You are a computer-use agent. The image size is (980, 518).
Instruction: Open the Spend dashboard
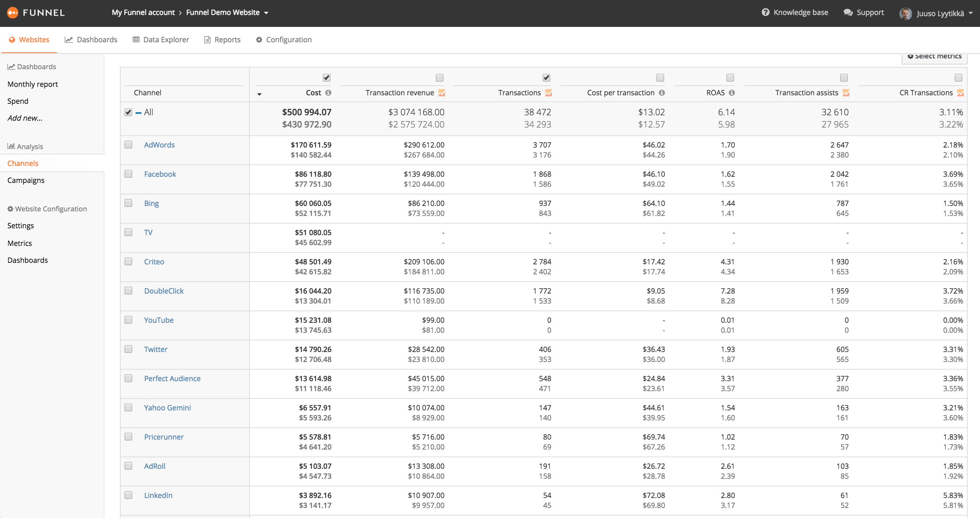[18, 101]
